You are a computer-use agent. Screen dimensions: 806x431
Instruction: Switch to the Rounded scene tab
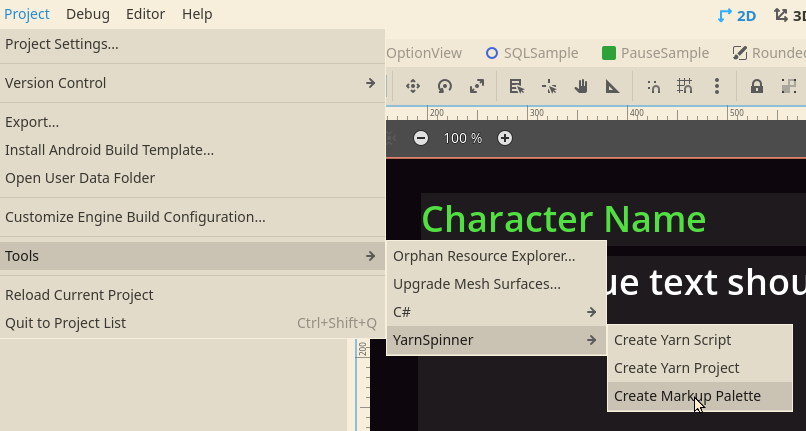coord(768,53)
